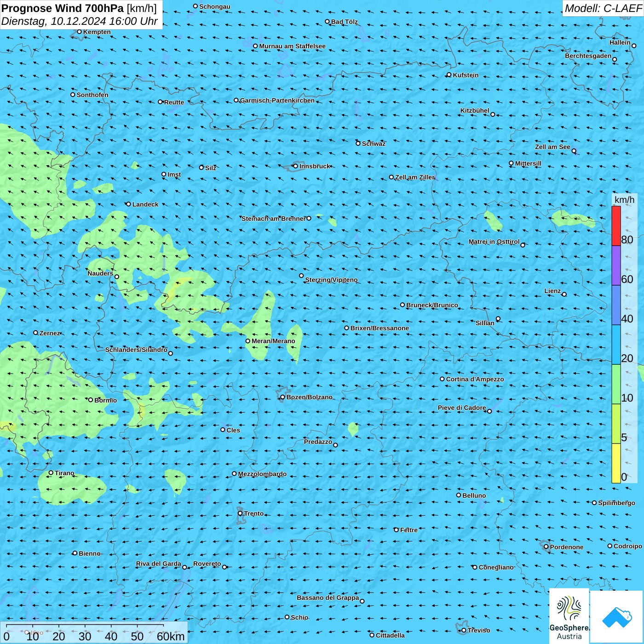
Task: Select the 'Prognose Wind 700hPa [km/h]' title
Action: tap(79, 8)
